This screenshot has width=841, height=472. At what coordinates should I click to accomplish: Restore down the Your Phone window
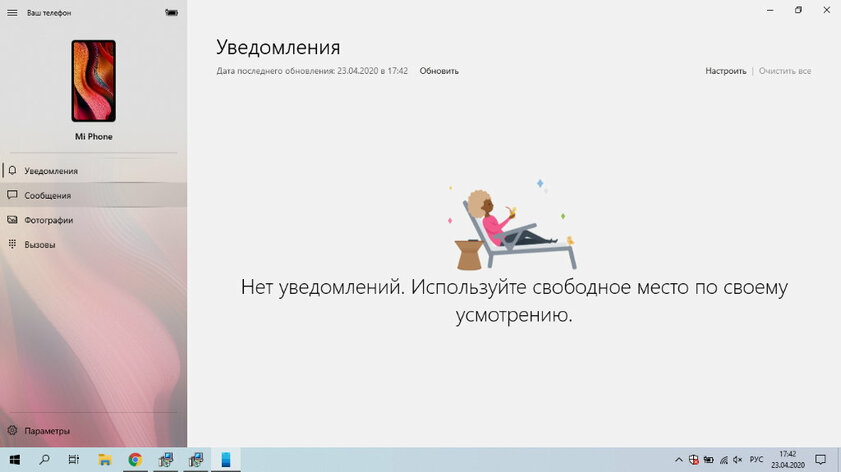click(798, 10)
